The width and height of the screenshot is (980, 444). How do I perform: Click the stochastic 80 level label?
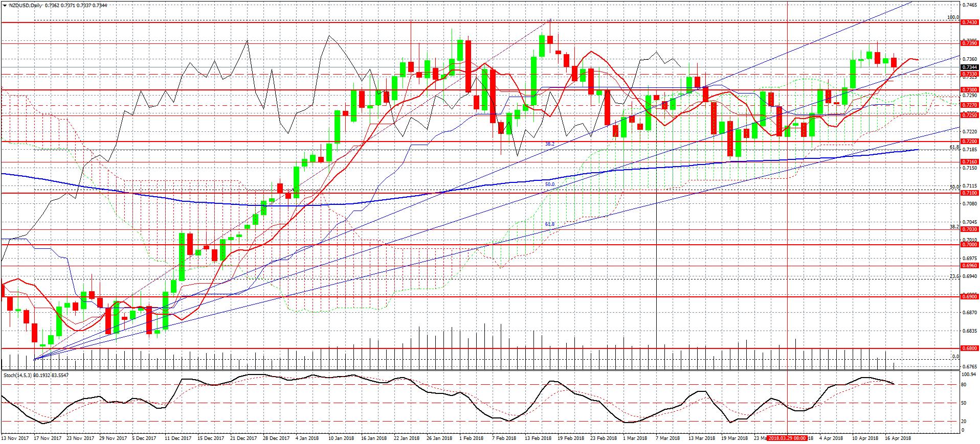[964, 384]
